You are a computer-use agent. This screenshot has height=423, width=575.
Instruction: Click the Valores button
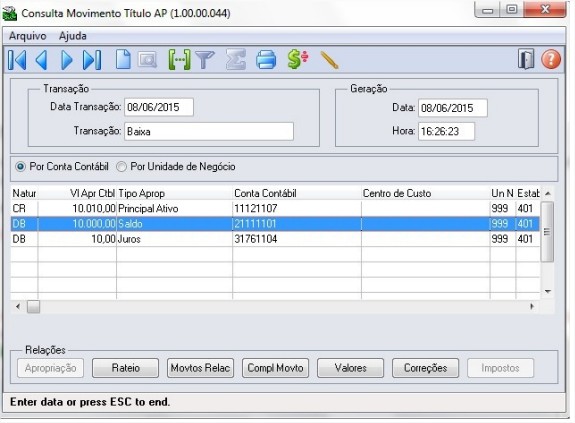pyautogui.click(x=350, y=368)
